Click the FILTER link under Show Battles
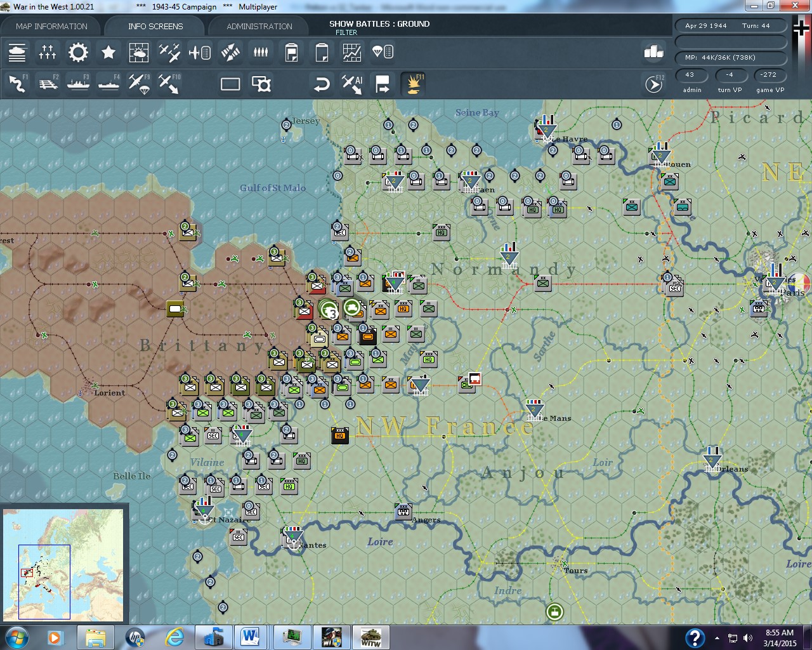Image resolution: width=812 pixels, height=650 pixels. pos(346,32)
